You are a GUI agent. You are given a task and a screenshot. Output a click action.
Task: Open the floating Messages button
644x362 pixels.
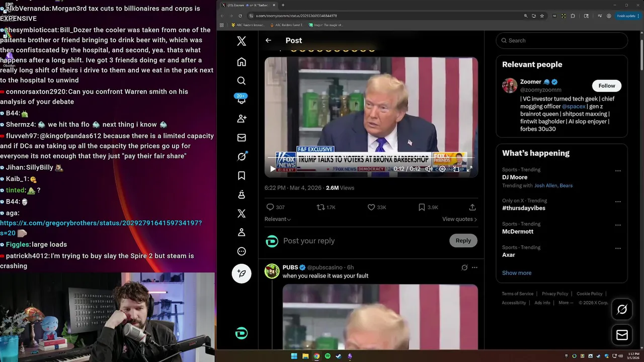622,335
